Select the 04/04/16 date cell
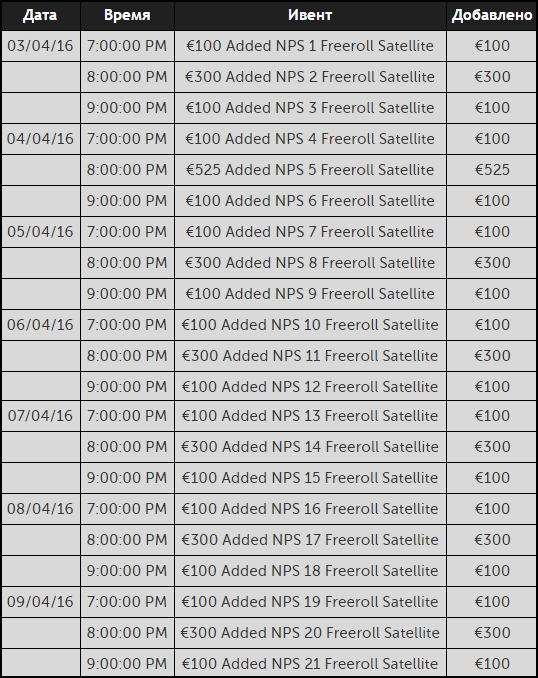Screen dimensions: 538x678 (40, 139)
